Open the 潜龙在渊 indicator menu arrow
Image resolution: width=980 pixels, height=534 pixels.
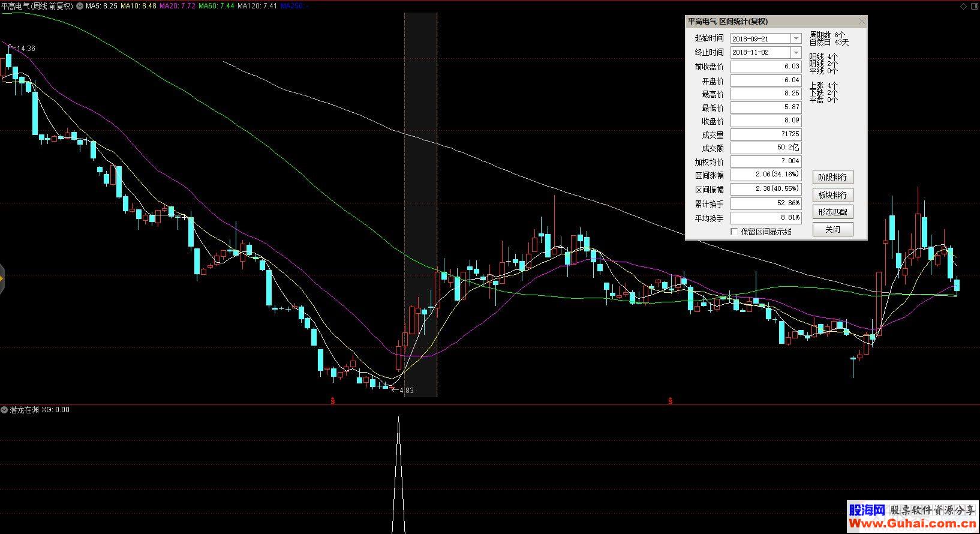click(4, 410)
